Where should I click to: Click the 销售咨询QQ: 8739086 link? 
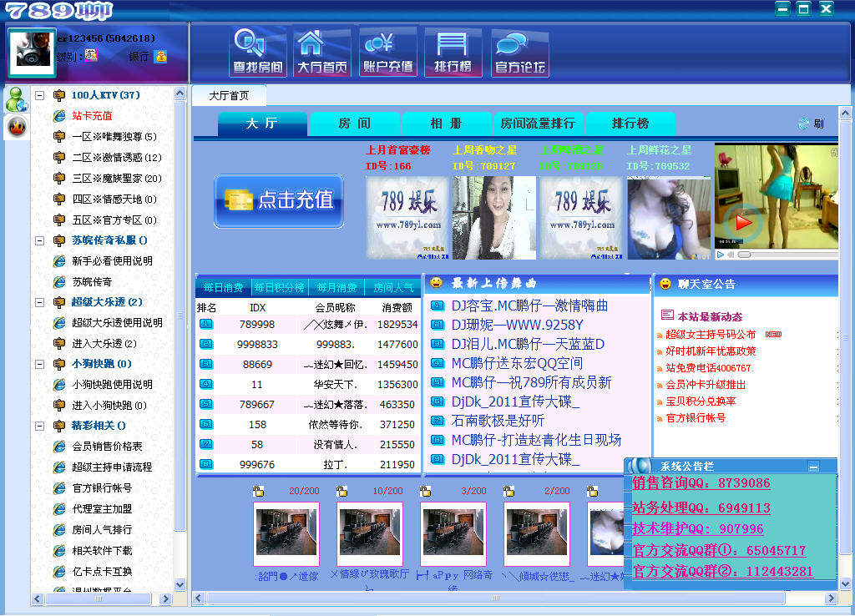pos(701,483)
